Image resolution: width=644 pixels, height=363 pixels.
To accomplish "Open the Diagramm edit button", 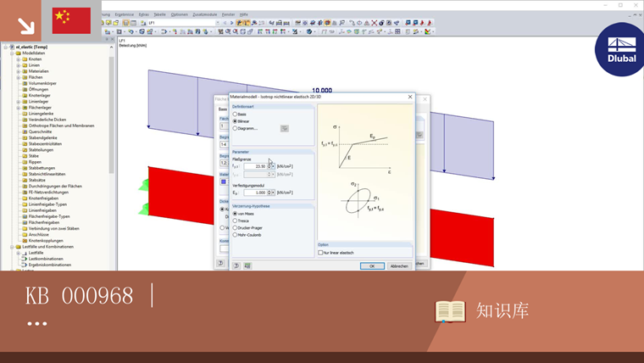I will coord(284,128).
